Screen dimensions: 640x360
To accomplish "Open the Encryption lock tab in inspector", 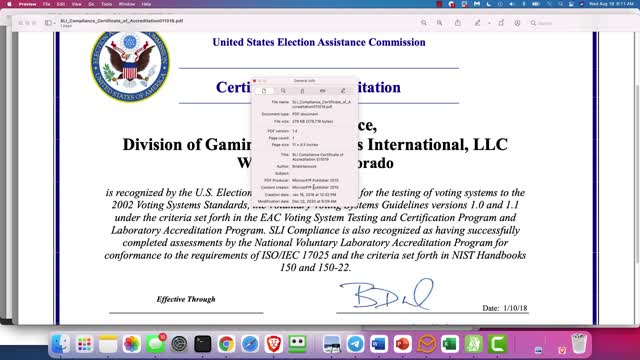I will pos(302,91).
